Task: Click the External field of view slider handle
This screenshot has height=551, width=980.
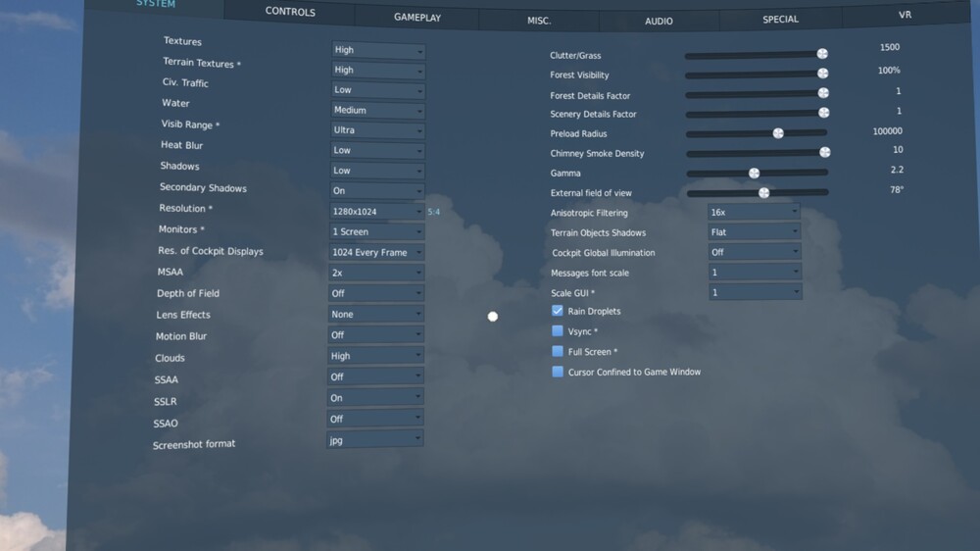Action: point(763,192)
